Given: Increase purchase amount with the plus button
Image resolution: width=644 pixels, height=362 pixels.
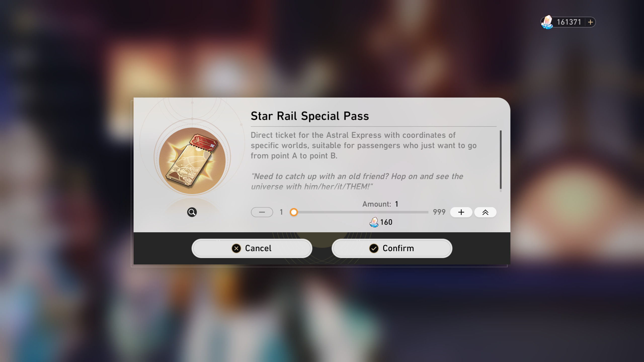Looking at the screenshot, I should [x=461, y=212].
